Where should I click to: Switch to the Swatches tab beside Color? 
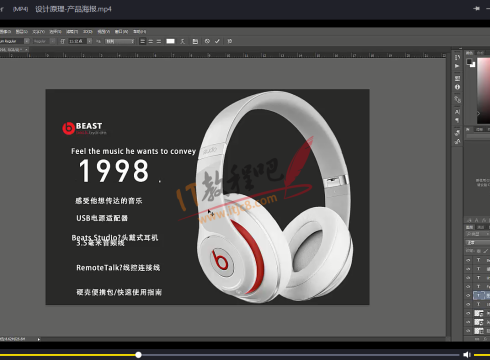click(x=480, y=53)
